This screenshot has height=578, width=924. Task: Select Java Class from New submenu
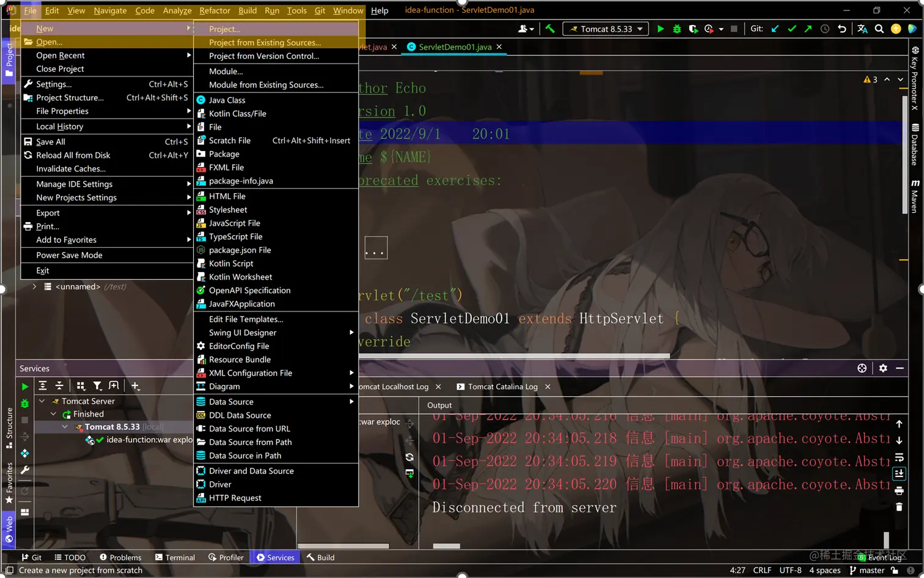[276, 100]
